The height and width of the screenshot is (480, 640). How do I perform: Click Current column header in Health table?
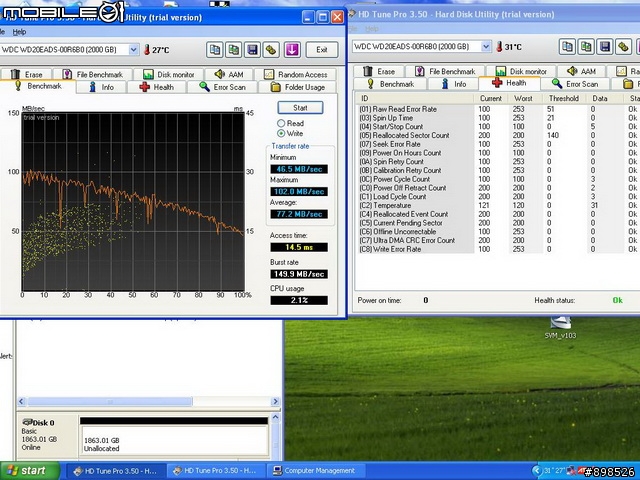(491, 98)
